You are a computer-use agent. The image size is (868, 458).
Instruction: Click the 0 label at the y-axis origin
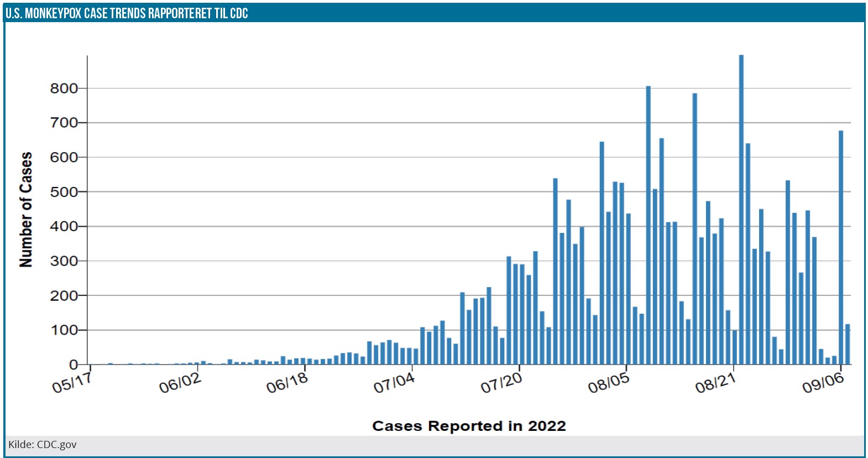pyautogui.click(x=73, y=365)
